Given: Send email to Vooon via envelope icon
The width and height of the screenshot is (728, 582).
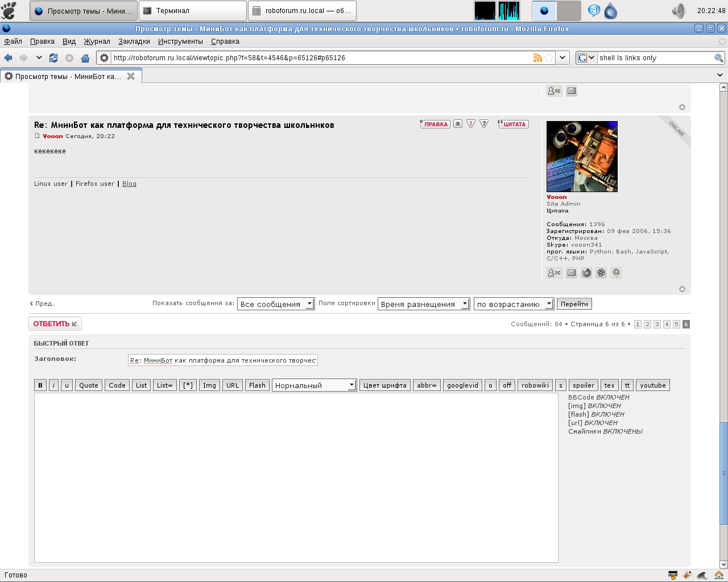Looking at the screenshot, I should [x=572, y=273].
